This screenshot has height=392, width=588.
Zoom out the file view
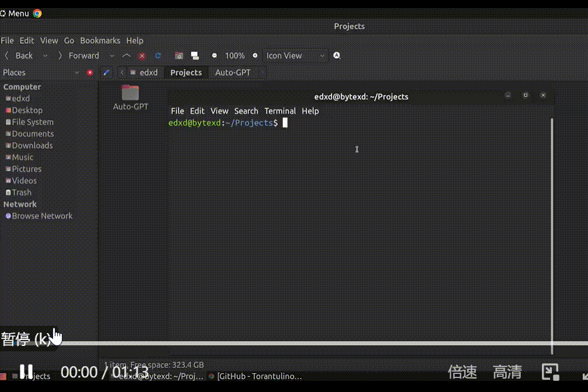(x=214, y=55)
